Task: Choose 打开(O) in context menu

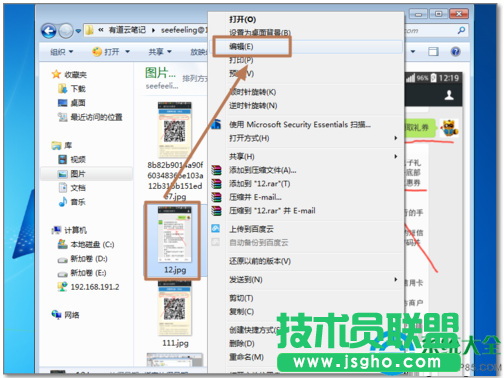Action: click(x=242, y=19)
